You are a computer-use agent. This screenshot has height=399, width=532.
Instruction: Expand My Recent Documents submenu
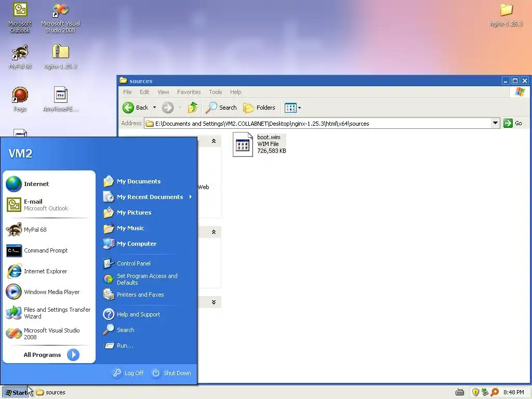pyautogui.click(x=147, y=197)
